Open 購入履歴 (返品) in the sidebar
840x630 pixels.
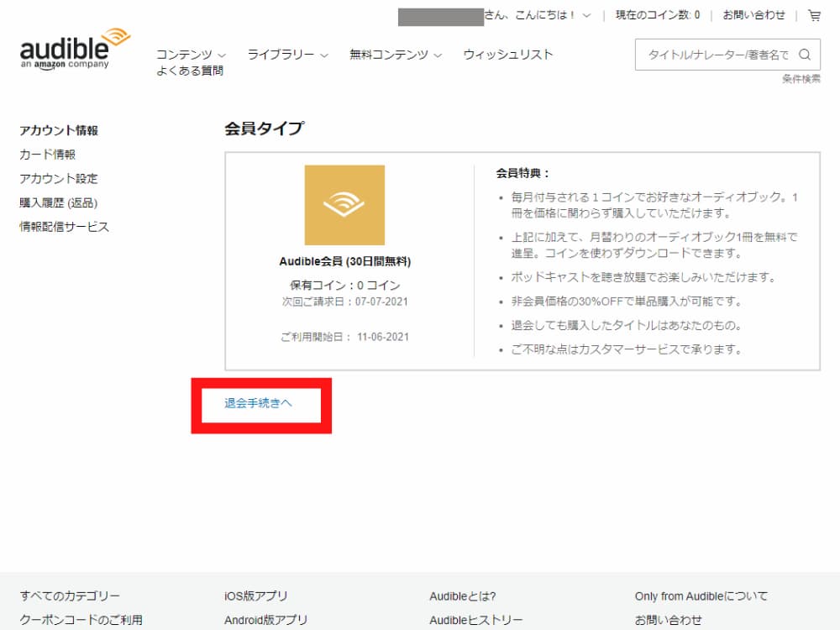point(59,202)
